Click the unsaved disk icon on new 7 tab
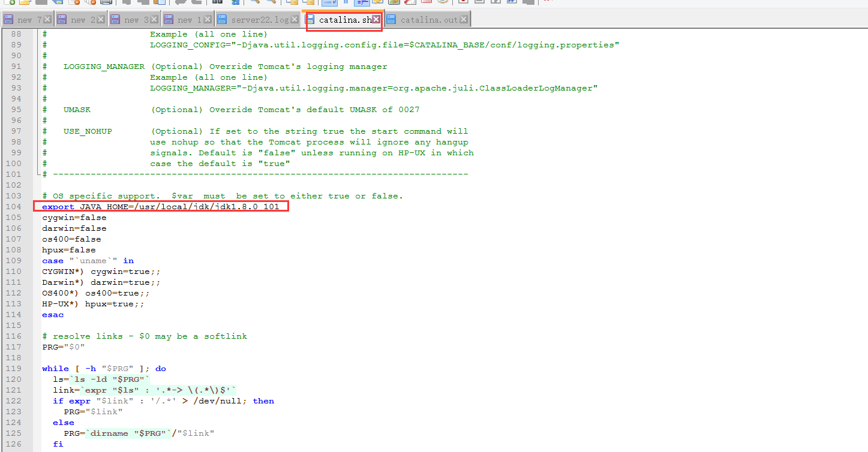Screen dimensions: 868x452 pyautogui.click(x=8, y=20)
